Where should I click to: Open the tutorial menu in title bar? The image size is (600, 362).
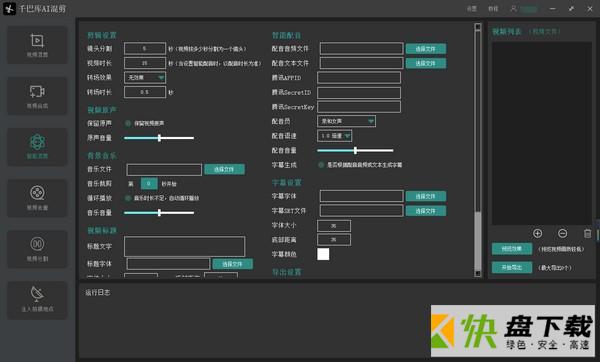[x=493, y=8]
